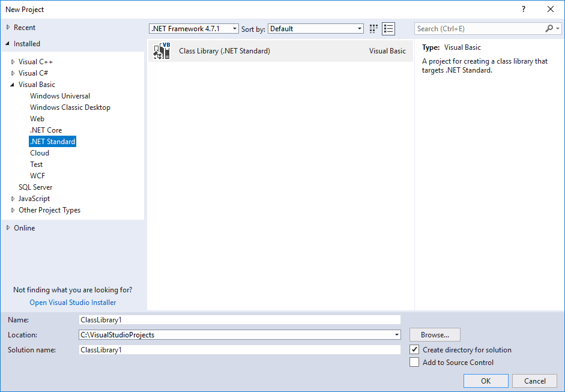Viewport: 565px width, 392px height.
Task: Open the .NET Framework version dropdown
Action: [x=194, y=28]
